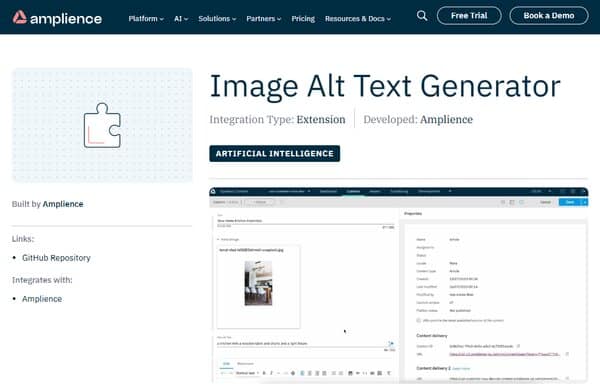Click the "Links:" label

pyautogui.click(x=23, y=239)
